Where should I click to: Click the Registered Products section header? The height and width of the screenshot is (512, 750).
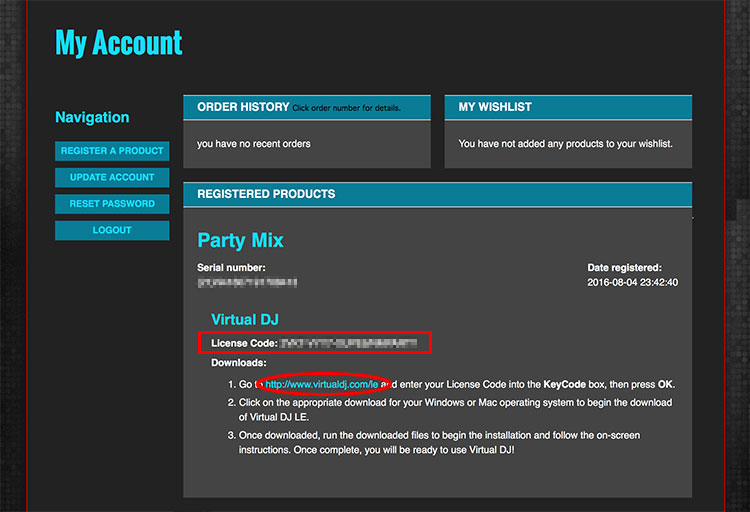266,194
